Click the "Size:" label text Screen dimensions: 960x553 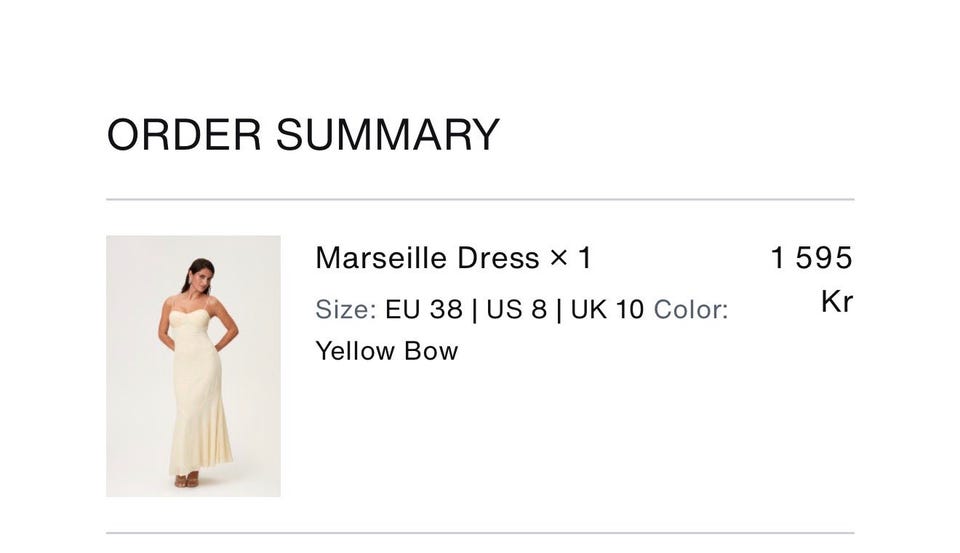(x=346, y=309)
